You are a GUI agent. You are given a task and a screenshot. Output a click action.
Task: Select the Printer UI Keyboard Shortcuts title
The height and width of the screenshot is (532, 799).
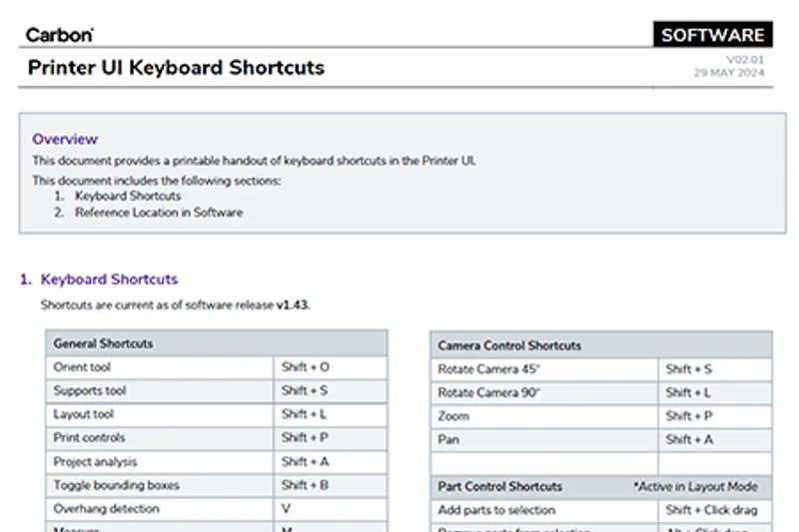click(x=176, y=68)
